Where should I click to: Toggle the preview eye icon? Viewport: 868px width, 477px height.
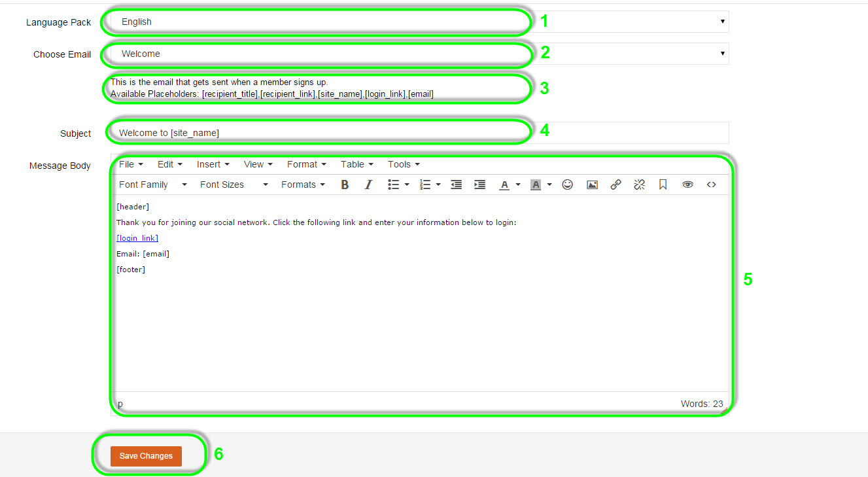coord(687,185)
